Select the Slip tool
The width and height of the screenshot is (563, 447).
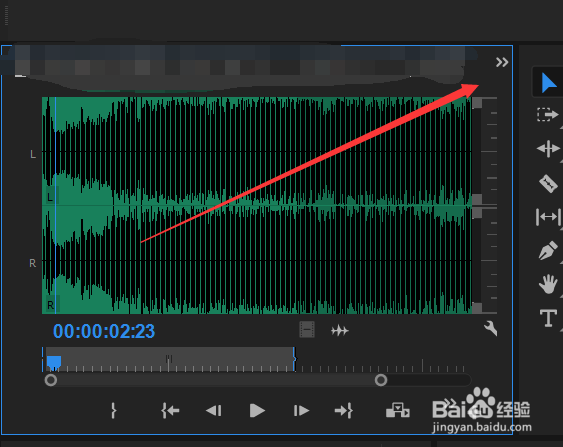(548, 217)
